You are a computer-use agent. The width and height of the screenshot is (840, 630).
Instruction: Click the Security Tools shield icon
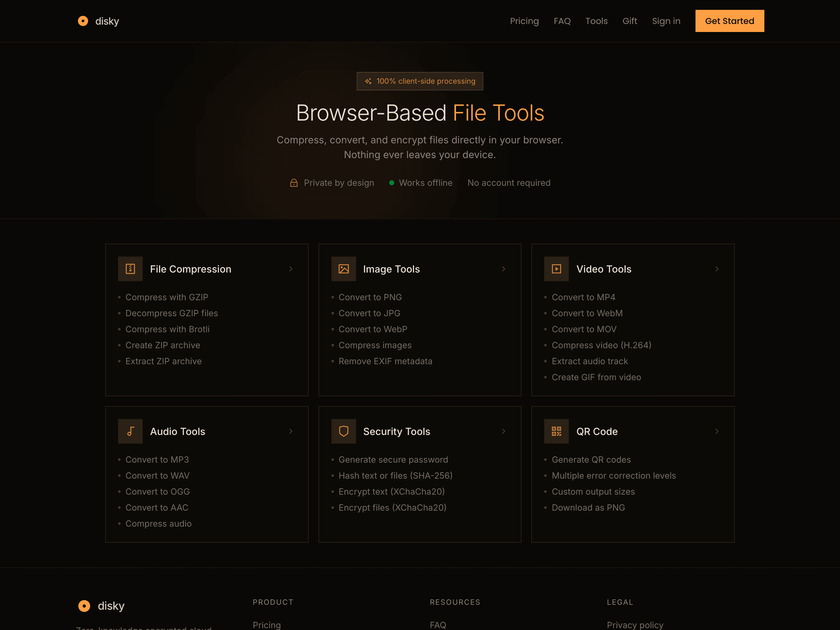click(343, 431)
